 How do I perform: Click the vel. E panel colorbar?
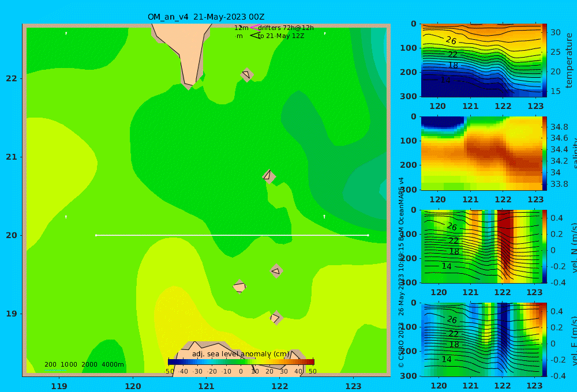(544, 340)
